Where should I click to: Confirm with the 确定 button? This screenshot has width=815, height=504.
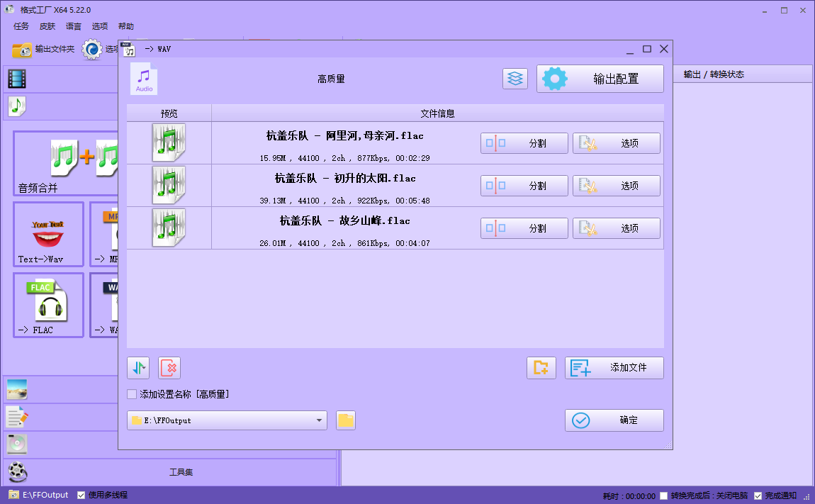pos(614,420)
